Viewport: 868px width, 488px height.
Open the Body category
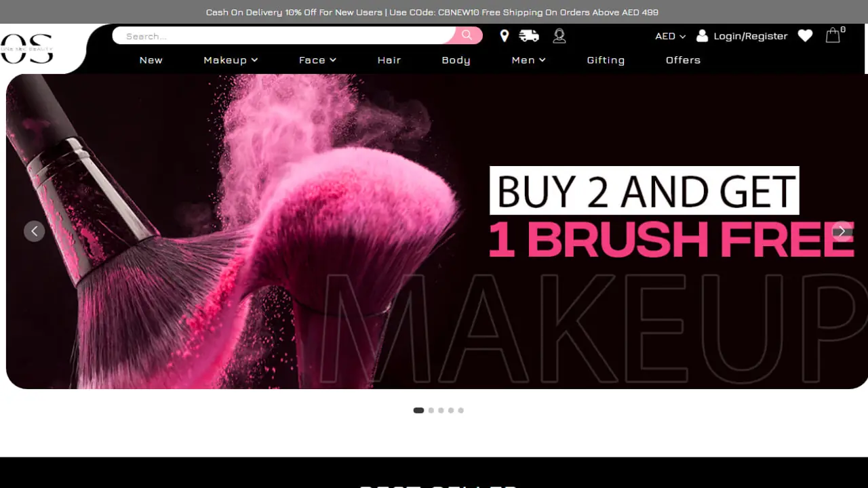[x=456, y=60]
